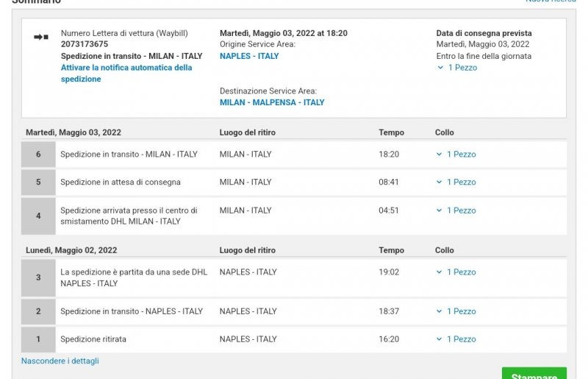
Task: Click step number 4 box
Action: point(38,216)
